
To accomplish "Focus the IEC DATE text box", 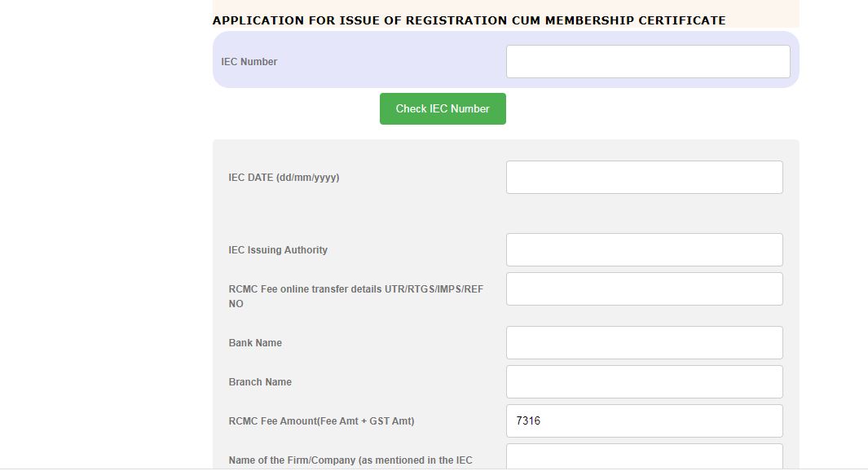I will 644,178.
